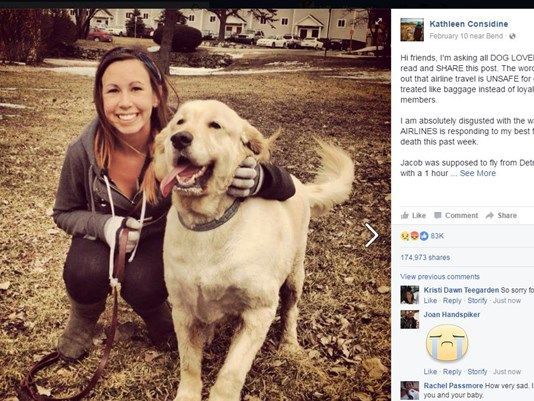The image size is (534, 401).
Task: Open Kristi Dawn Teegarden's profile
Action: 461,290
